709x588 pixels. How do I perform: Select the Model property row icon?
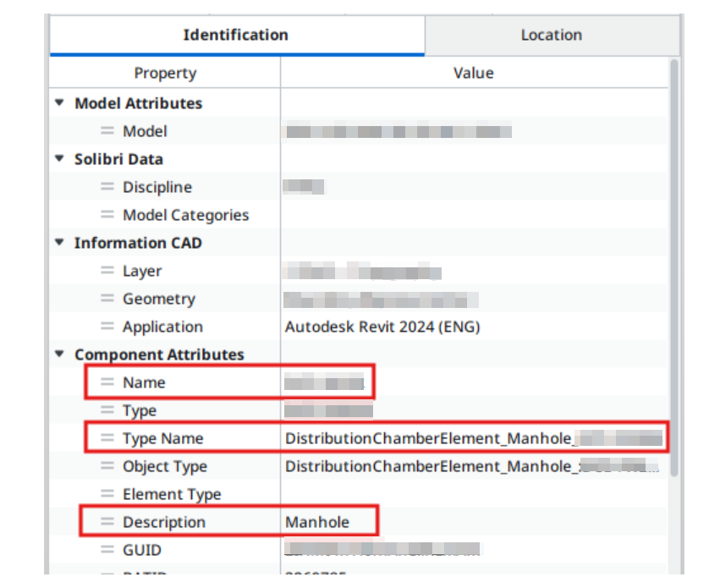107,131
